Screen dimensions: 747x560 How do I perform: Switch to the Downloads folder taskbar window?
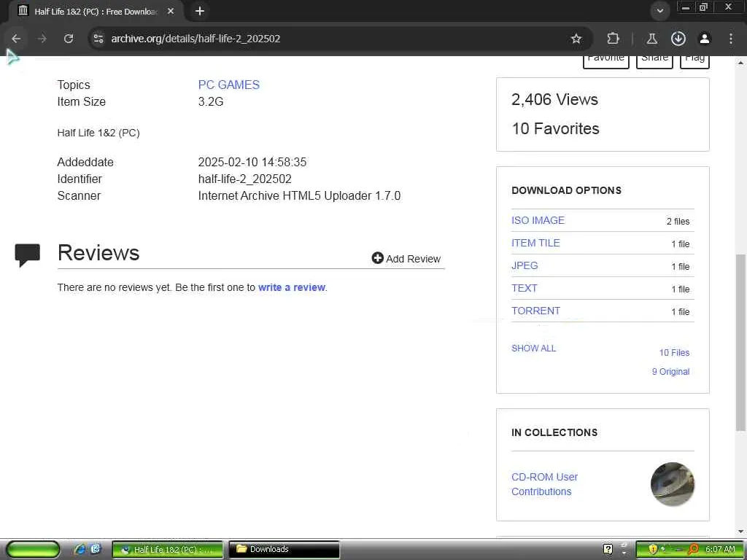click(285, 550)
